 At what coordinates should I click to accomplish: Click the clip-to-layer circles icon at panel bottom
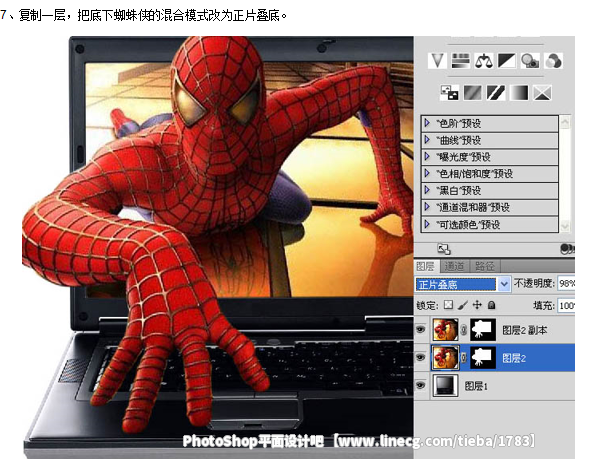pos(567,249)
